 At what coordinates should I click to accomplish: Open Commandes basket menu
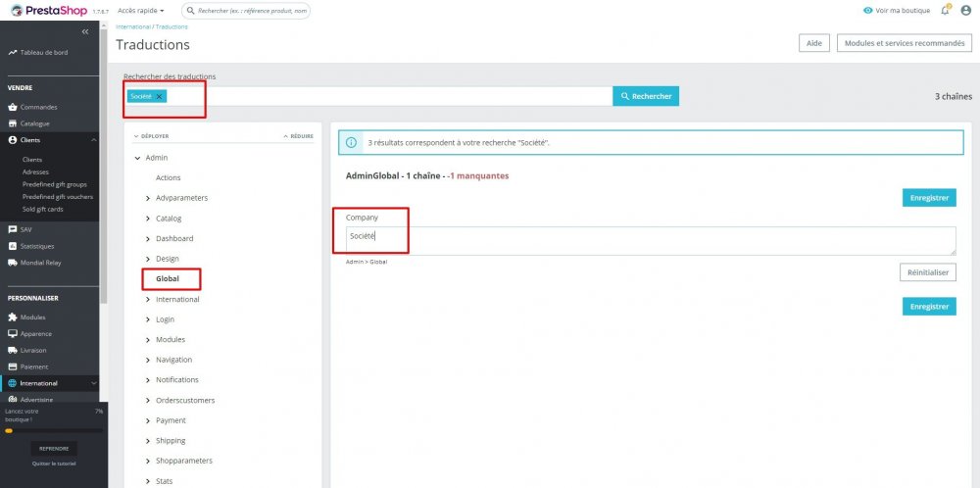coord(32,107)
